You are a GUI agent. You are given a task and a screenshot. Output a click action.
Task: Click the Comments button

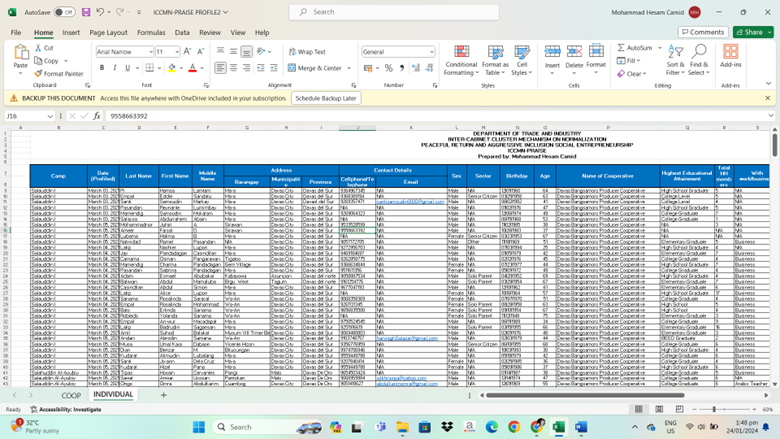tap(702, 32)
